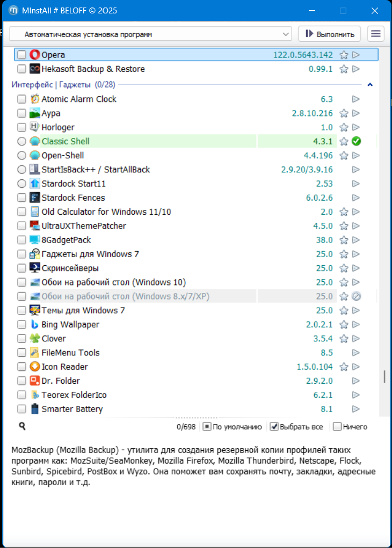Check the Clover checkbox
Viewport: 392px width, 548px height.
(21, 339)
